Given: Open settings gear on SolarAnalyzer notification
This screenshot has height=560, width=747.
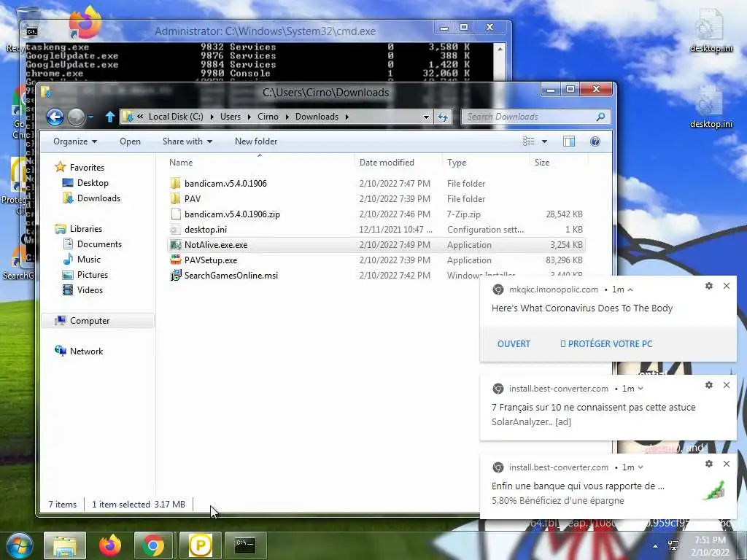Looking at the screenshot, I should [709, 385].
